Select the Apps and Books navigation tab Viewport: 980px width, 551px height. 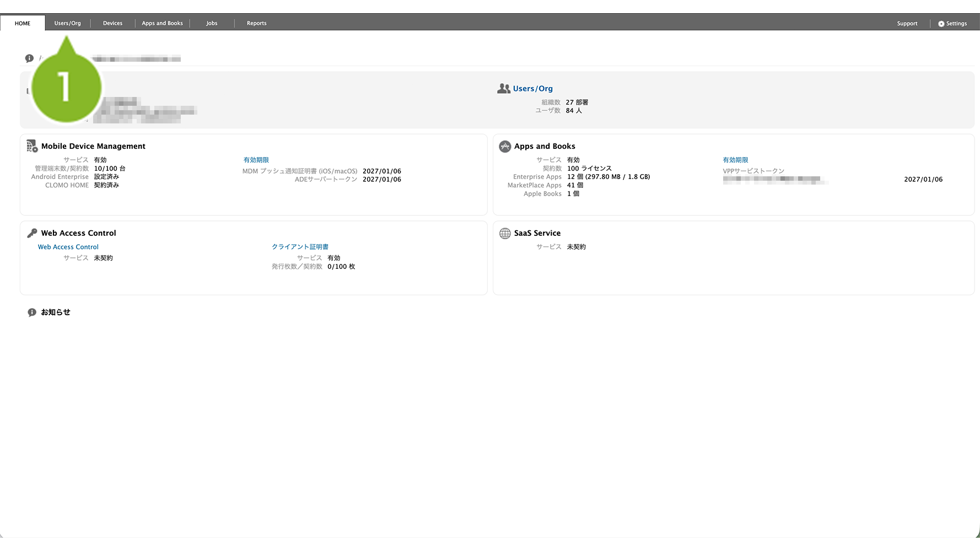click(x=162, y=23)
